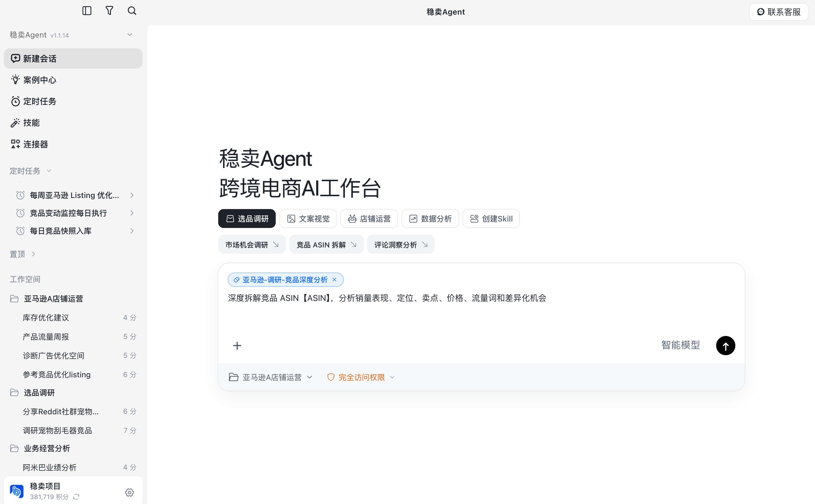Open the 阿米巴业绩分析 conversation

point(73,467)
